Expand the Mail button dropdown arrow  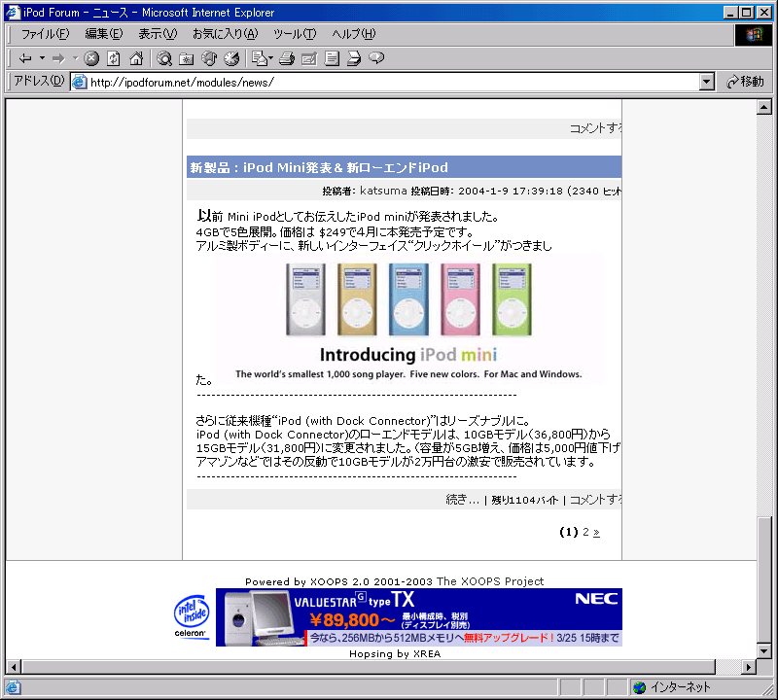(x=271, y=58)
